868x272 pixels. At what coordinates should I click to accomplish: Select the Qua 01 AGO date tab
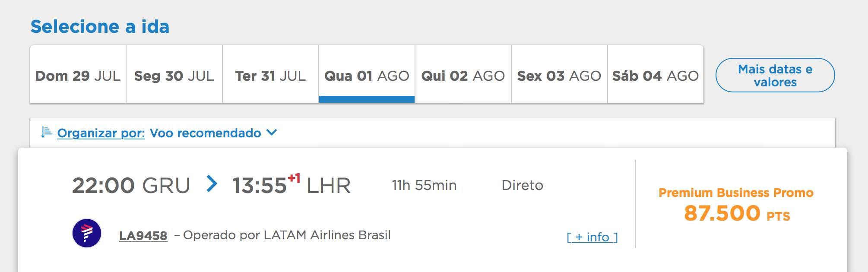[367, 74]
